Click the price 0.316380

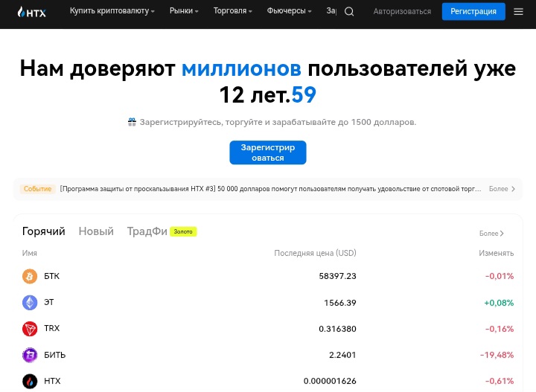click(x=337, y=329)
